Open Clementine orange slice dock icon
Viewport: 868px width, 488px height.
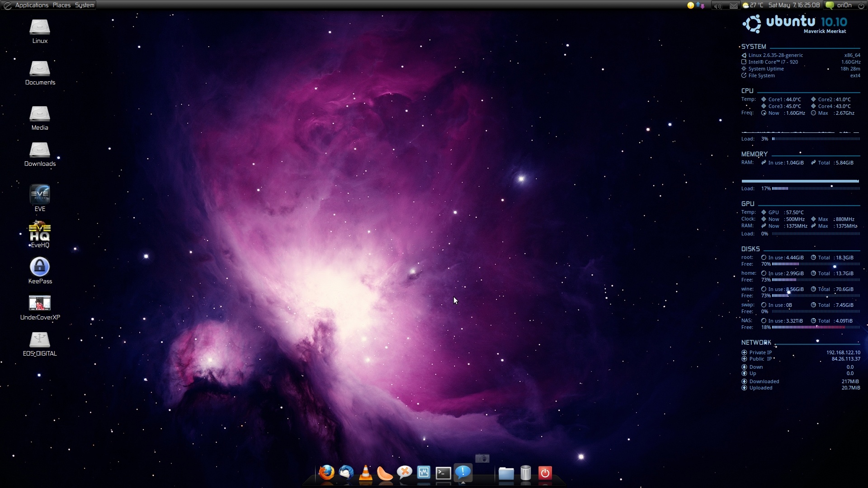[x=385, y=473]
